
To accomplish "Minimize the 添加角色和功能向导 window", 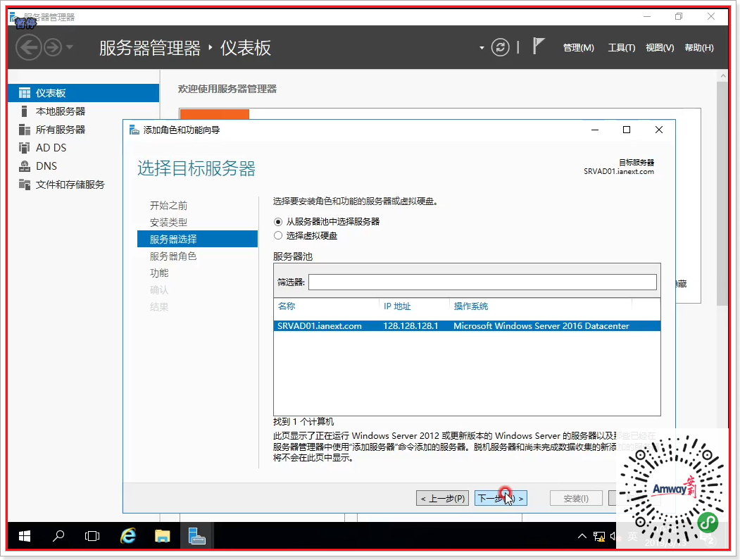I will pyautogui.click(x=595, y=130).
